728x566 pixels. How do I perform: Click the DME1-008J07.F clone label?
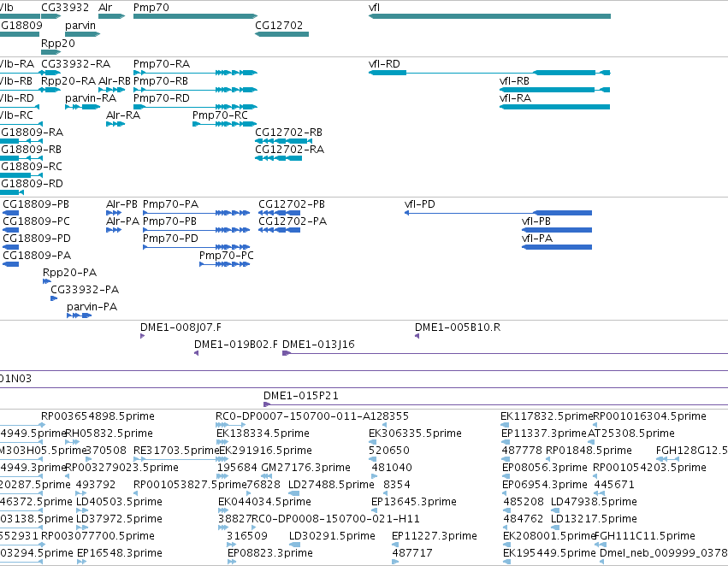pos(181,327)
